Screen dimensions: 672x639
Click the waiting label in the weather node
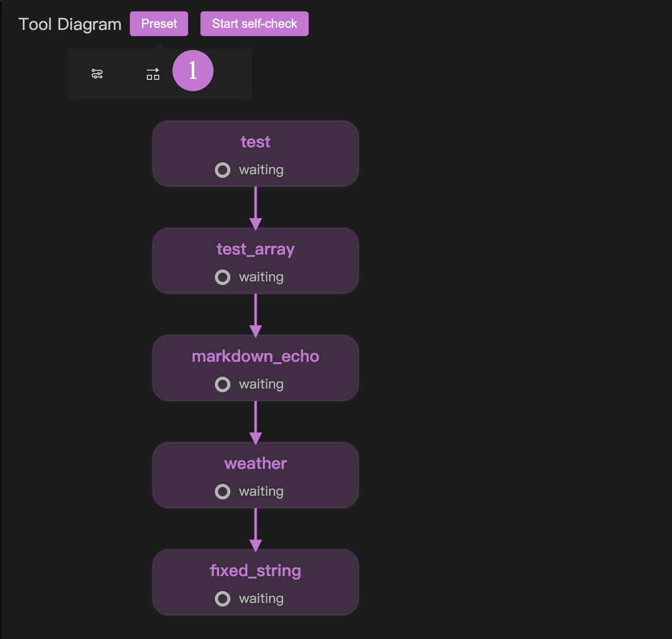coord(261,492)
